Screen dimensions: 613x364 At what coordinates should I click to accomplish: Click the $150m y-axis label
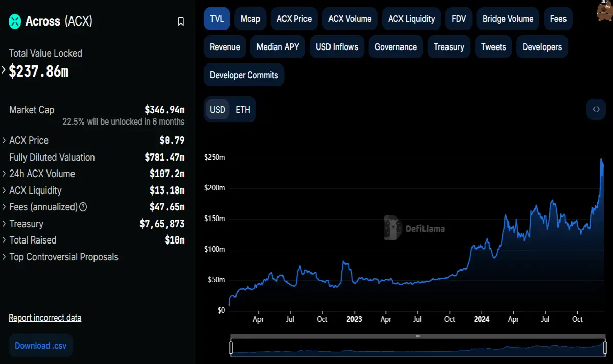click(214, 219)
